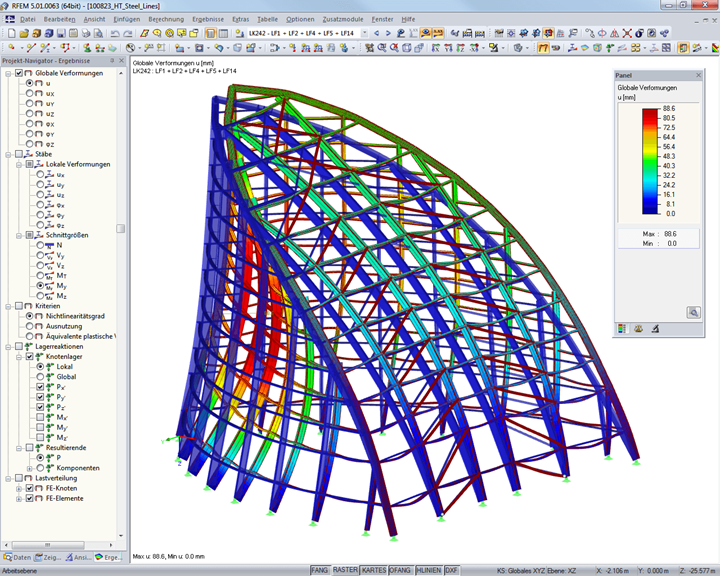Switch to the Zeig... navigator tab
This screenshot has width=720, height=576.
48,557
